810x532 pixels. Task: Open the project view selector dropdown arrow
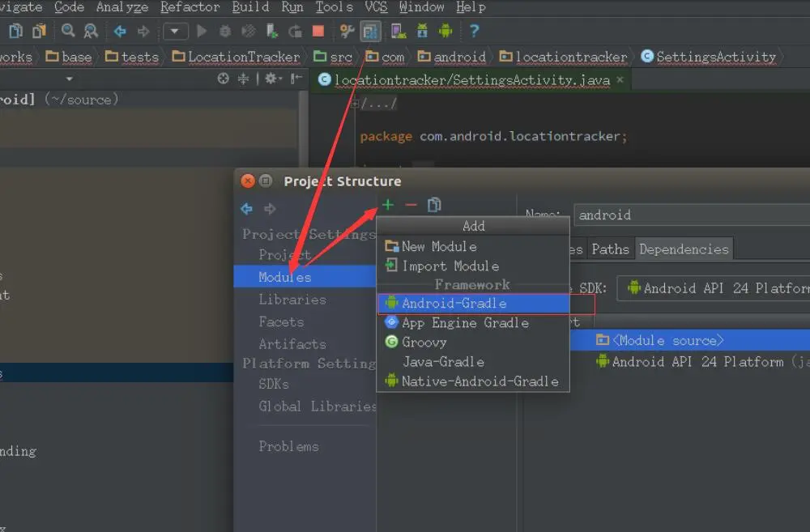(69, 79)
